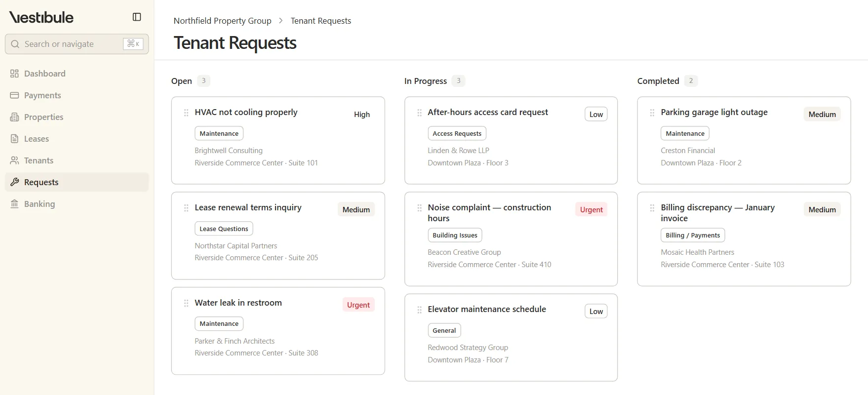Click the Dashboard grid icon
The height and width of the screenshot is (395, 868).
tap(14, 74)
